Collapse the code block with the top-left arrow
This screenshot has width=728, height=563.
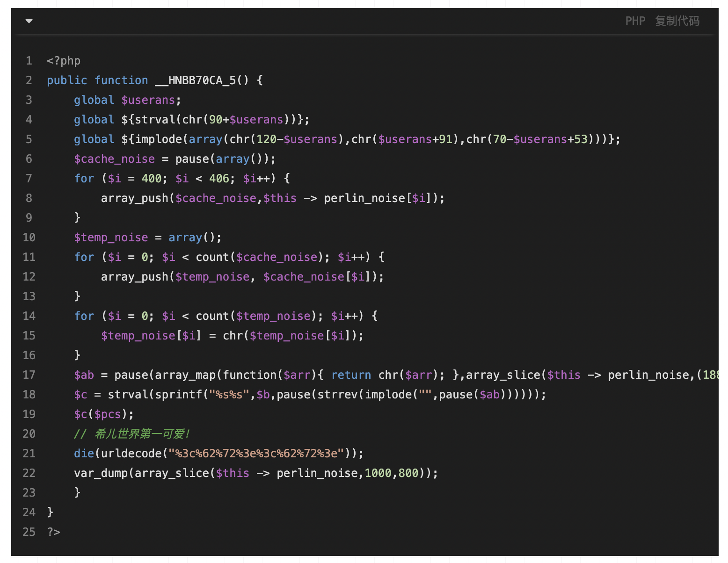(29, 21)
